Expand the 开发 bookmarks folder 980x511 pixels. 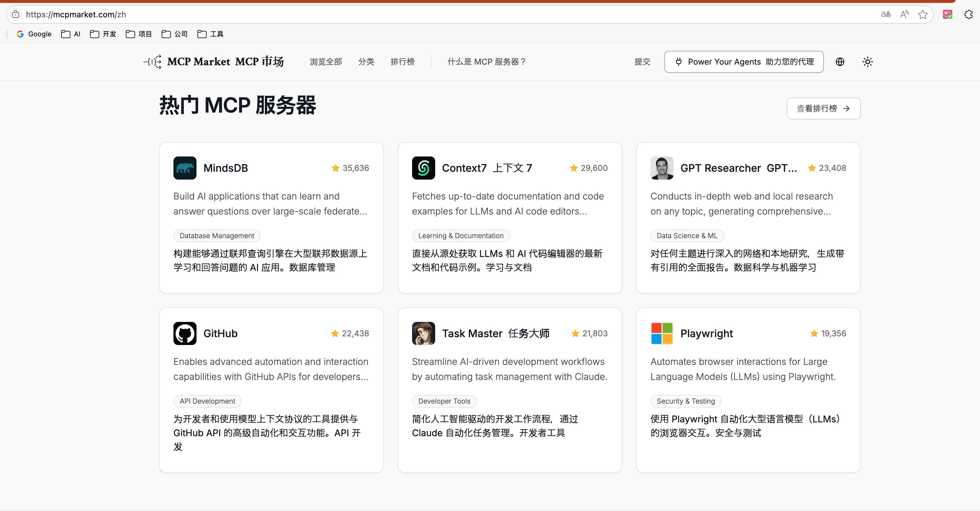(103, 34)
